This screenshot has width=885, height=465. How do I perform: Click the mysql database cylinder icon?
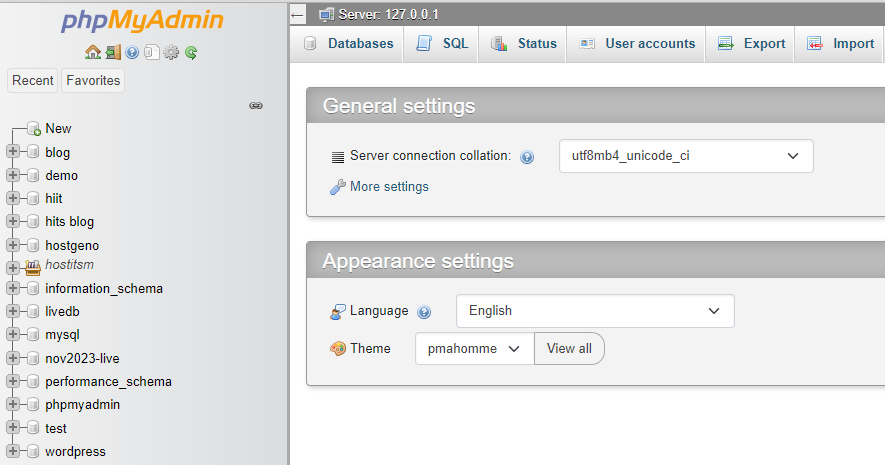coord(33,334)
